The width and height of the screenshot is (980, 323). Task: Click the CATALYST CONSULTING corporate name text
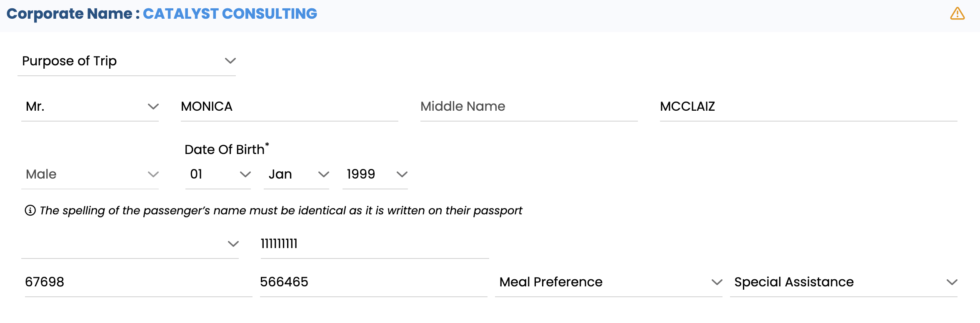coord(230,14)
